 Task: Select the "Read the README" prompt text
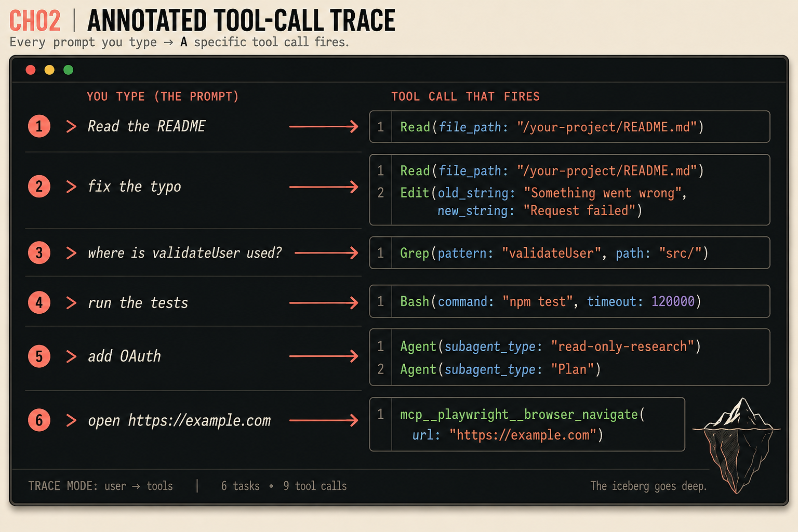click(x=147, y=126)
